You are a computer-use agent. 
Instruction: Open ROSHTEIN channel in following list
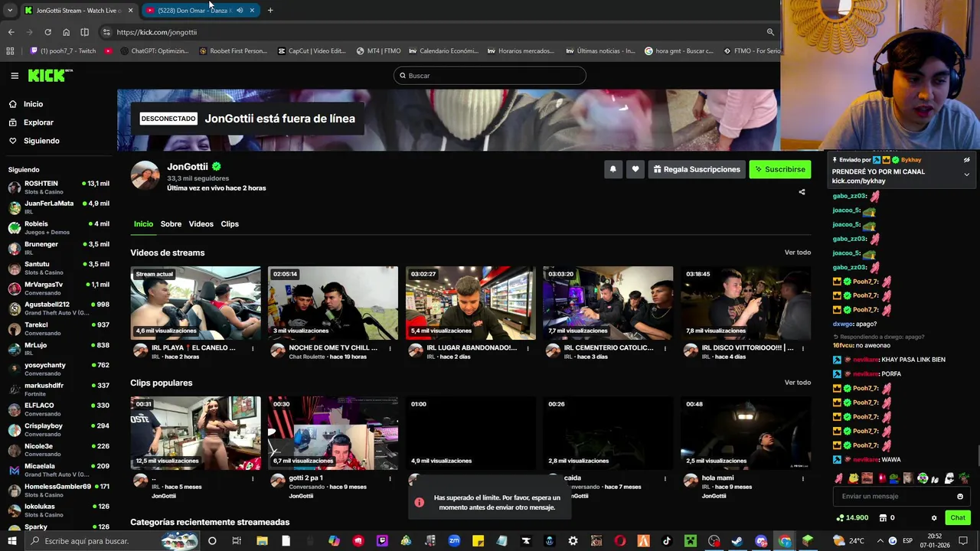click(58, 187)
